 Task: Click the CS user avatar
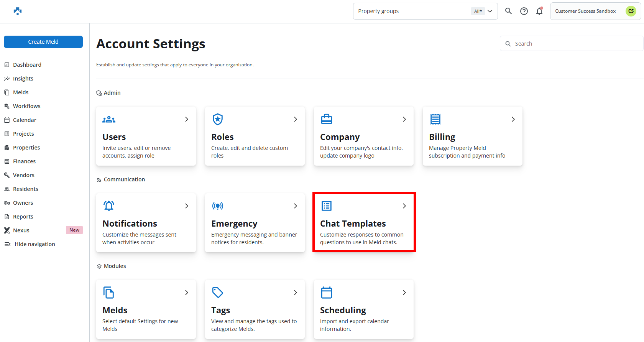(x=631, y=11)
